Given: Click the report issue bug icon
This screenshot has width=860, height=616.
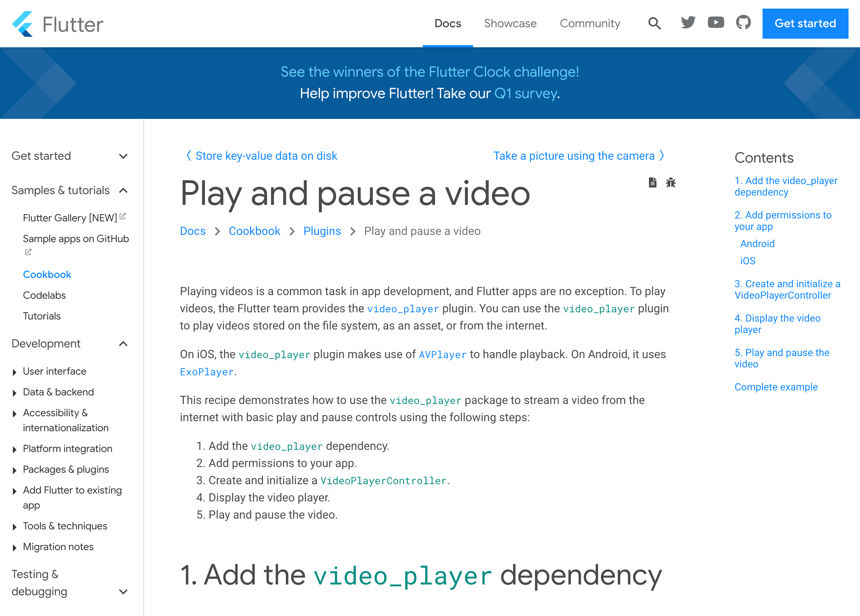Looking at the screenshot, I should [670, 183].
